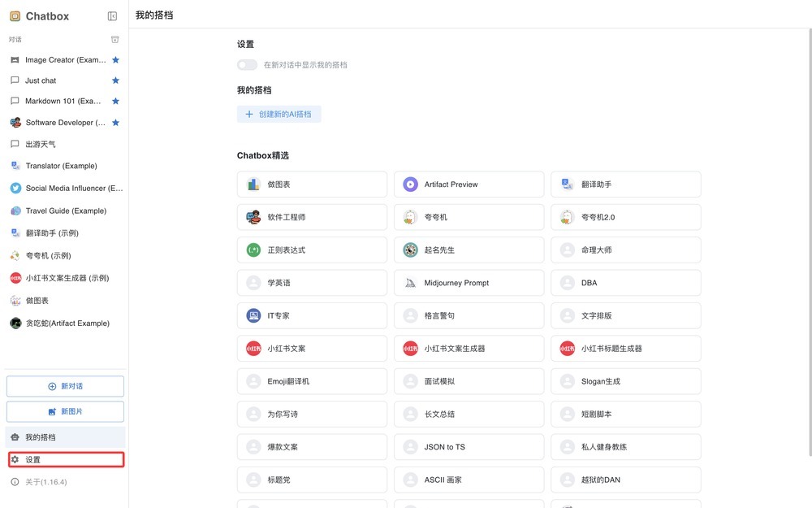Click the Software Developer avatar icon
The height and width of the screenshot is (508, 812).
(x=15, y=123)
